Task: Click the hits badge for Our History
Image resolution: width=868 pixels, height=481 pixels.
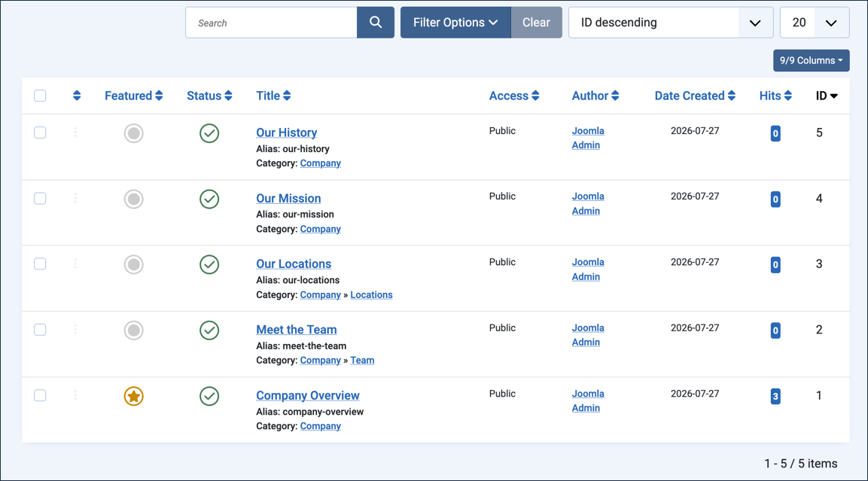Action: (x=775, y=133)
